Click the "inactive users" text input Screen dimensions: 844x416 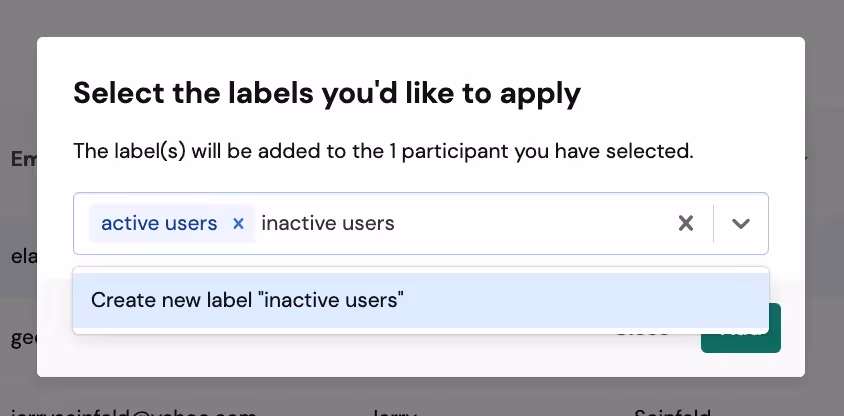click(x=328, y=223)
